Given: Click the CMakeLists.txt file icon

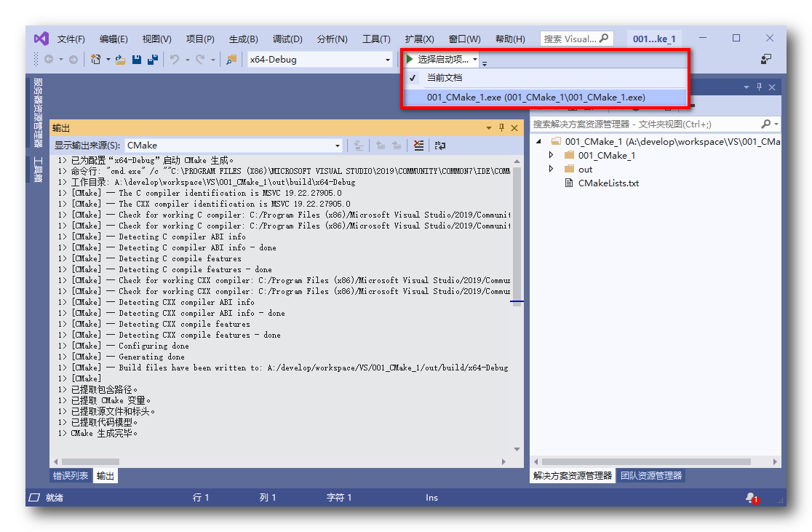Looking at the screenshot, I should (x=568, y=183).
